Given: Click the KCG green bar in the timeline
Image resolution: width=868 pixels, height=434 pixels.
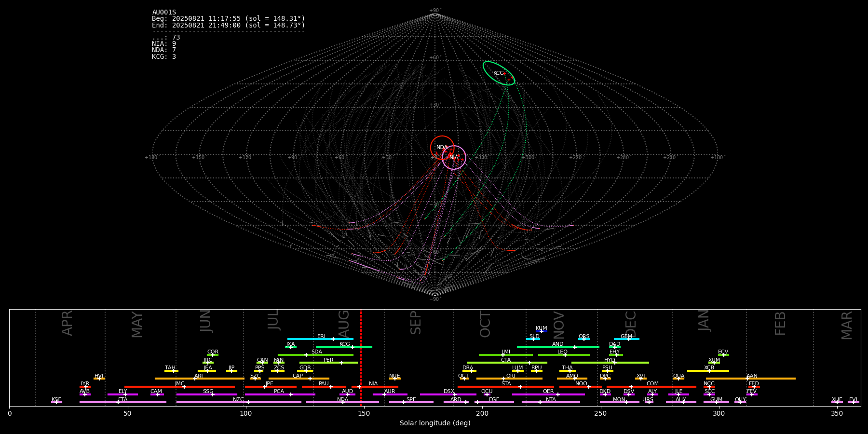Looking at the screenshot, I should click(344, 347).
